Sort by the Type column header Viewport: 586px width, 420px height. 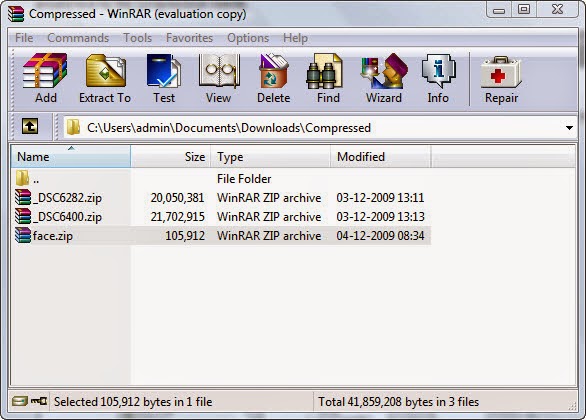[x=271, y=156]
